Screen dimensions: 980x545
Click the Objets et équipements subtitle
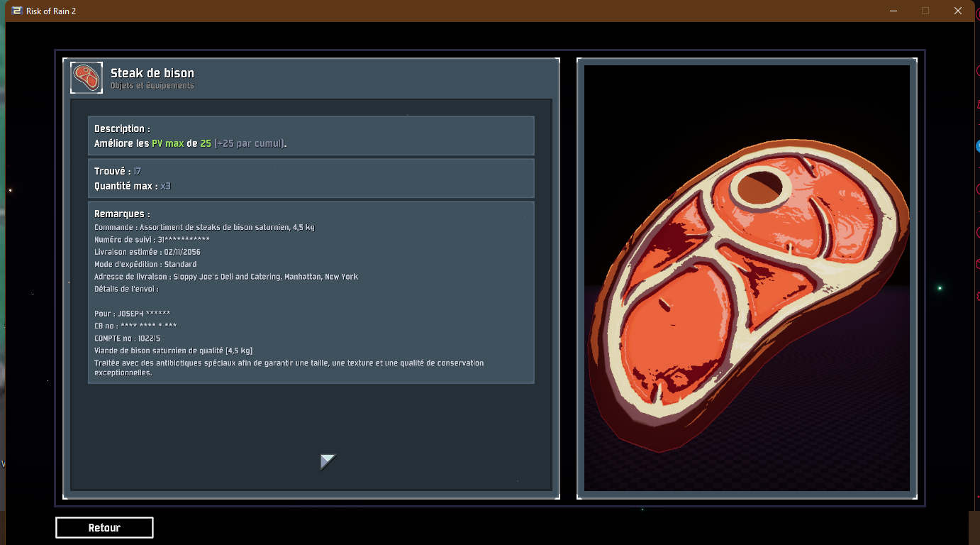tap(152, 86)
